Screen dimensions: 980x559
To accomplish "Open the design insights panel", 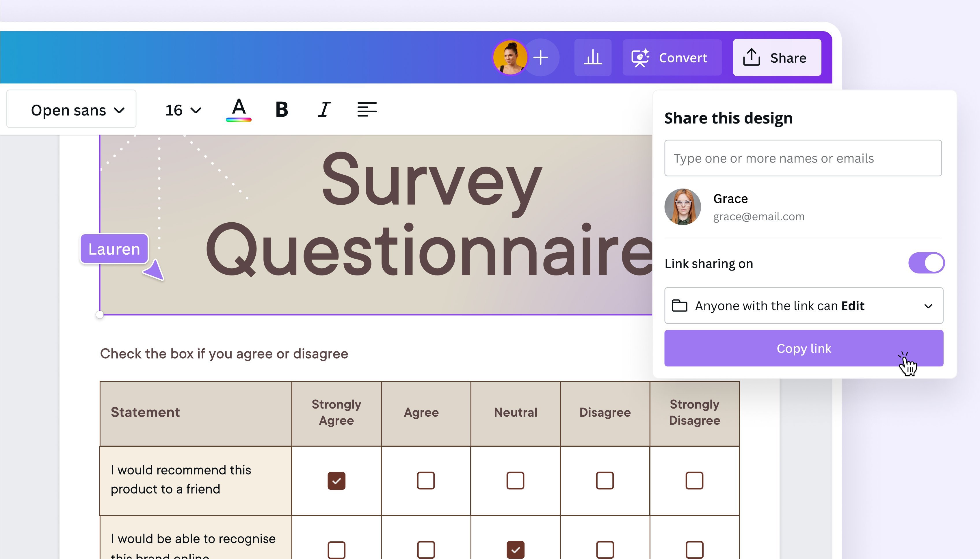I will (x=592, y=57).
